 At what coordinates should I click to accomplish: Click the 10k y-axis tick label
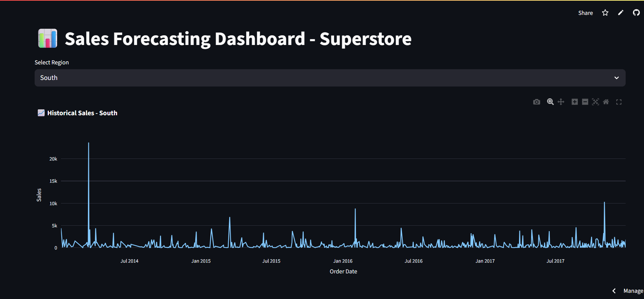[x=53, y=203]
